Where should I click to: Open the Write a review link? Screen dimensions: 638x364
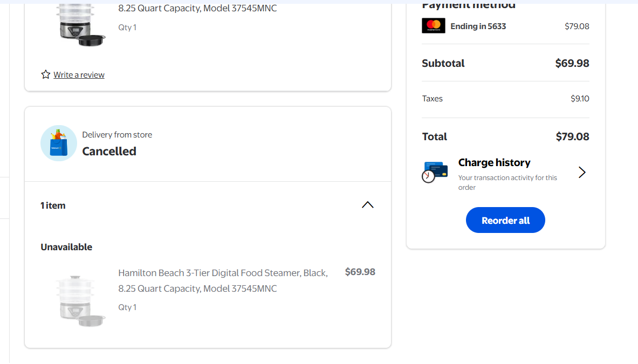point(79,75)
